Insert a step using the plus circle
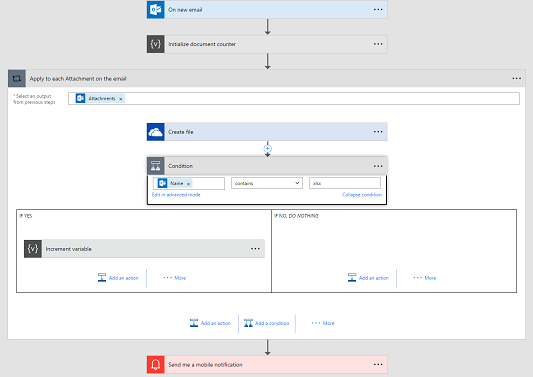The width and height of the screenshot is (533, 377). [x=268, y=149]
